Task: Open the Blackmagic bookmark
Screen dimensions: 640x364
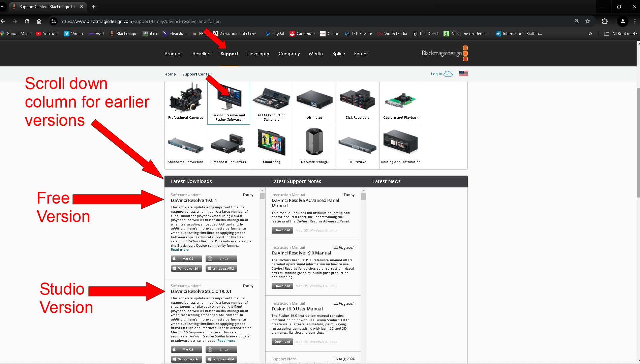Action: click(123, 34)
